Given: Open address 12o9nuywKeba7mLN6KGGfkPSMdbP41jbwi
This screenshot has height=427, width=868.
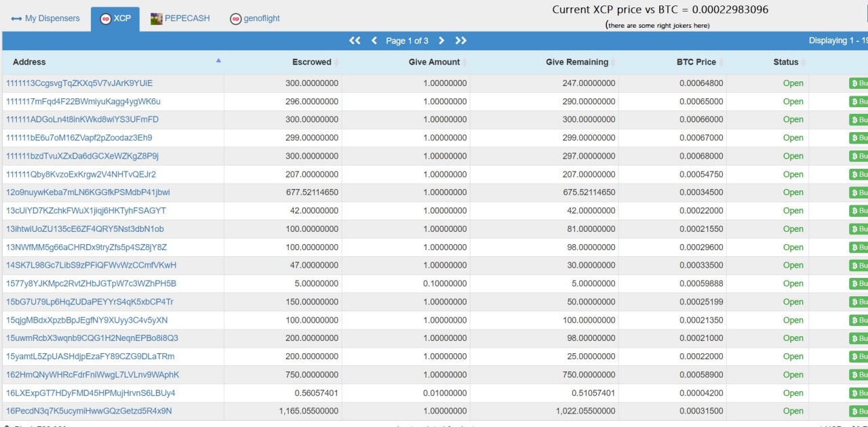Looking at the screenshot, I should click(88, 192).
